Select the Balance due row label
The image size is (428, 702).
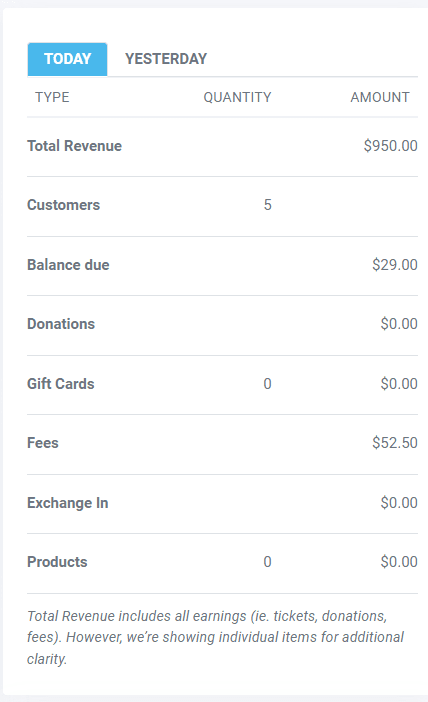click(x=68, y=265)
